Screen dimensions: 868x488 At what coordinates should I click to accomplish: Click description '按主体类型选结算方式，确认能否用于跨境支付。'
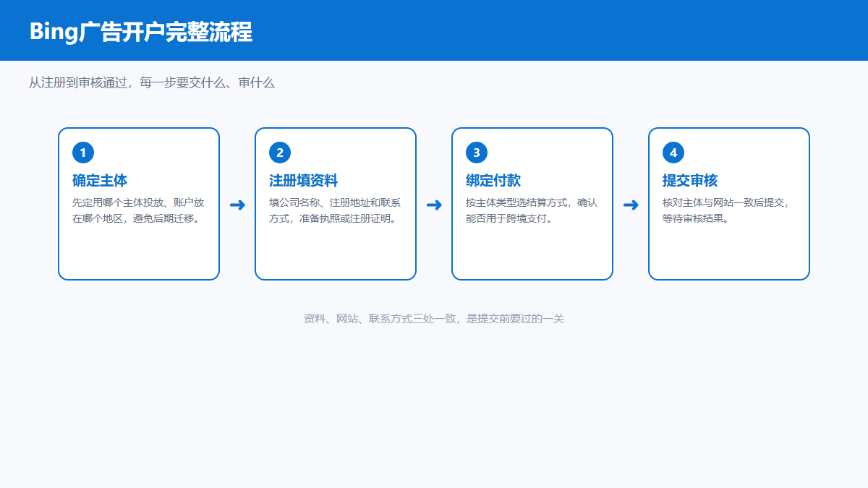pos(532,210)
